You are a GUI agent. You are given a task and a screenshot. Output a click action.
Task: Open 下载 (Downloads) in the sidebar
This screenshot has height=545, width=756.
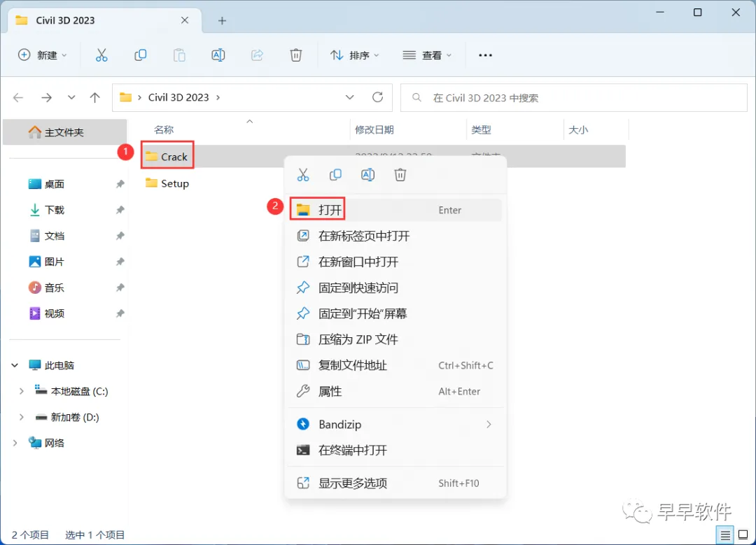[55, 210]
